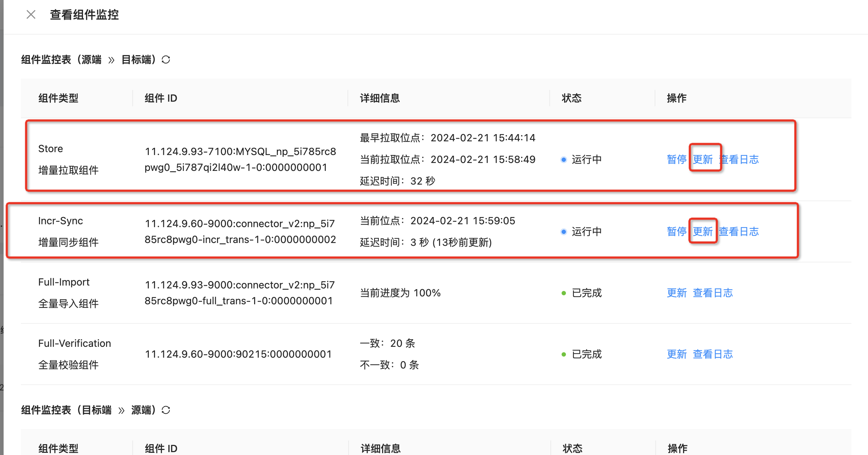Click 更新 for the Incr-Sync component
This screenshot has width=868, height=455.
pos(703,231)
